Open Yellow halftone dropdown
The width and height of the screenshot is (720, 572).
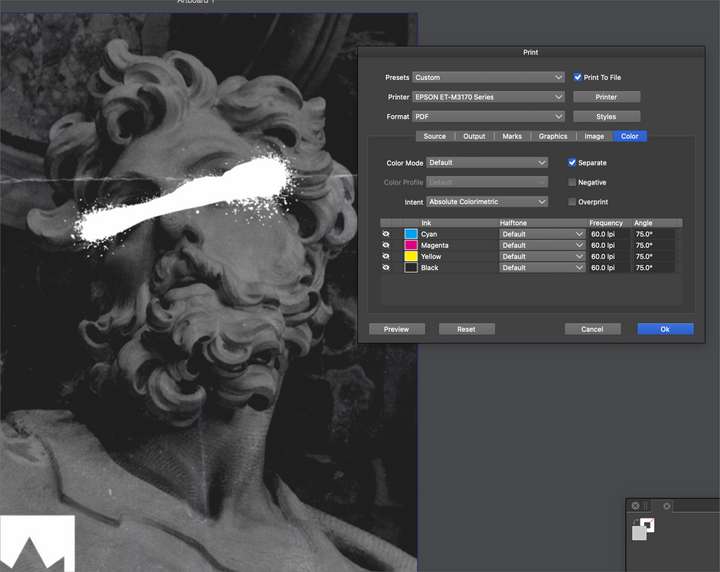(542, 256)
